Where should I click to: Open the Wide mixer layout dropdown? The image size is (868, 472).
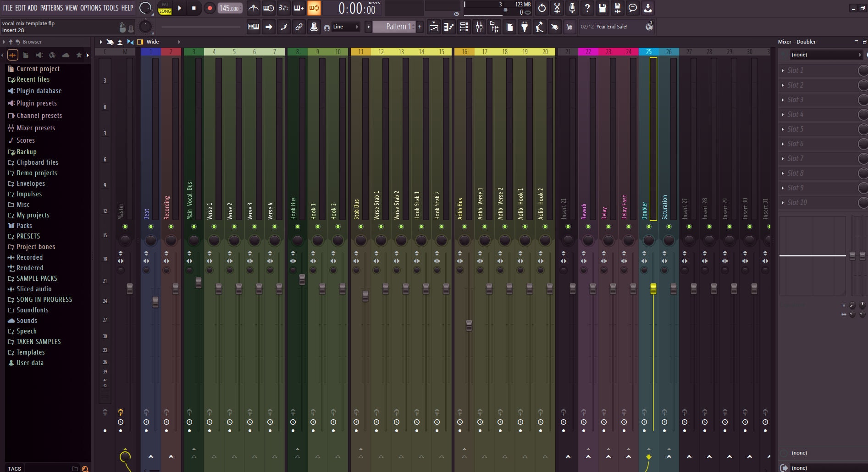(152, 42)
